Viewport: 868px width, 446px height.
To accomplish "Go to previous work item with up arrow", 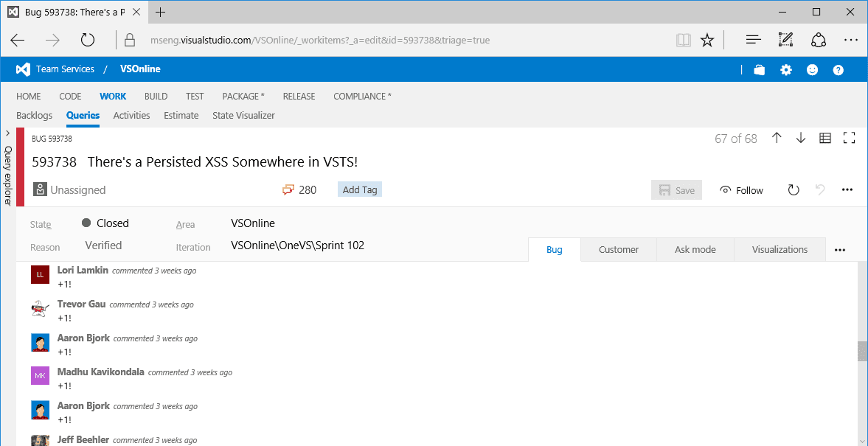I will pyautogui.click(x=777, y=139).
